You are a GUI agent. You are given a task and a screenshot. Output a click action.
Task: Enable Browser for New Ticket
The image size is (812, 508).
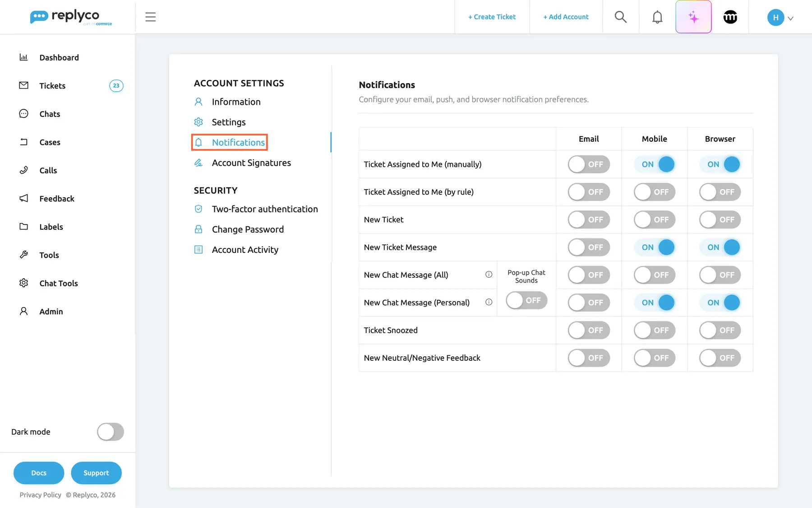[x=720, y=219]
